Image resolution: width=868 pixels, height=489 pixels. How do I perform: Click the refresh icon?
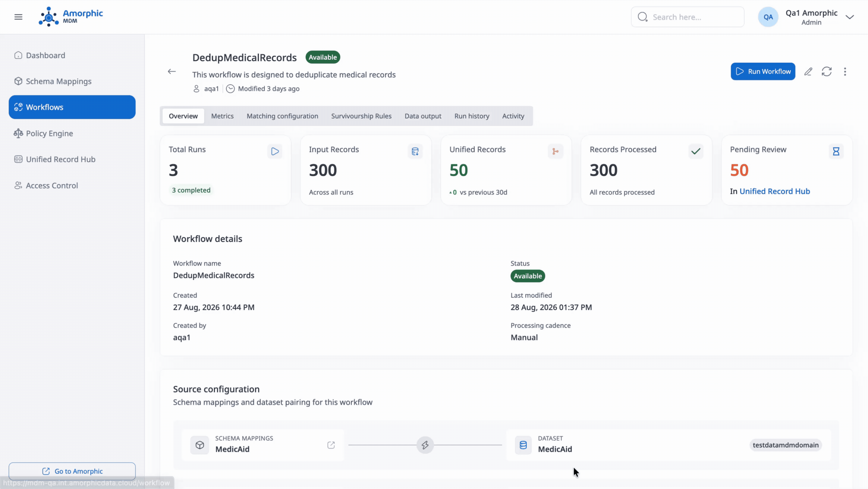pos(826,71)
